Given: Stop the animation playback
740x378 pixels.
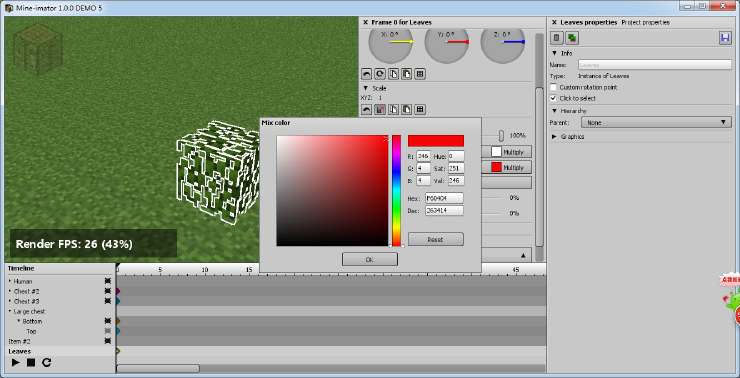Looking at the screenshot, I should 31,362.
